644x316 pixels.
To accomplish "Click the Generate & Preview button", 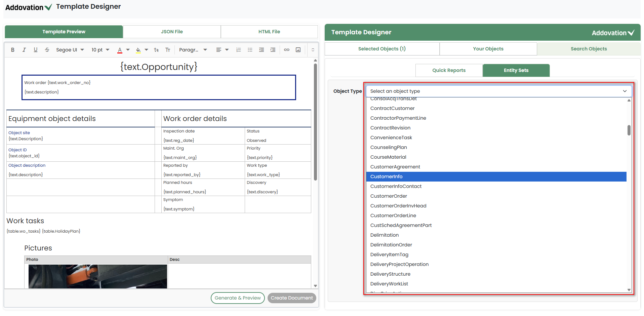I will [x=238, y=298].
